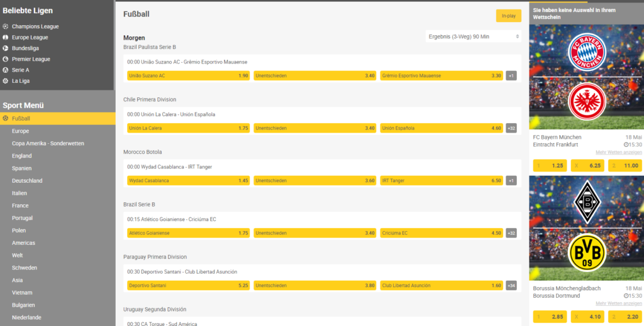The image size is (644, 326).
Task: Open La Liga in Beliebte Ligen
Action: [x=21, y=81]
